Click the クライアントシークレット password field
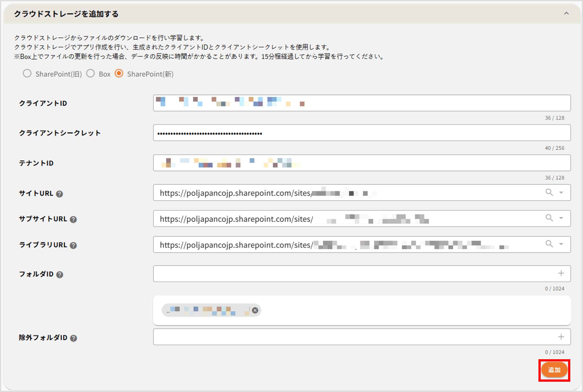 [361, 133]
